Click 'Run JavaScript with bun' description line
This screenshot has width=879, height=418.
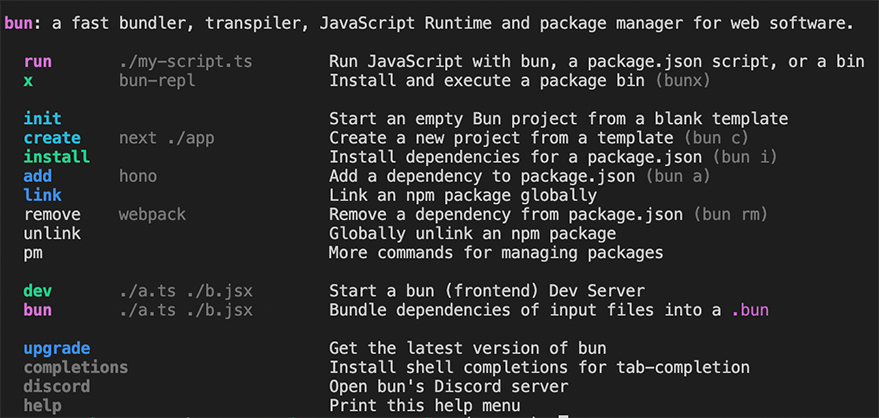pos(596,62)
